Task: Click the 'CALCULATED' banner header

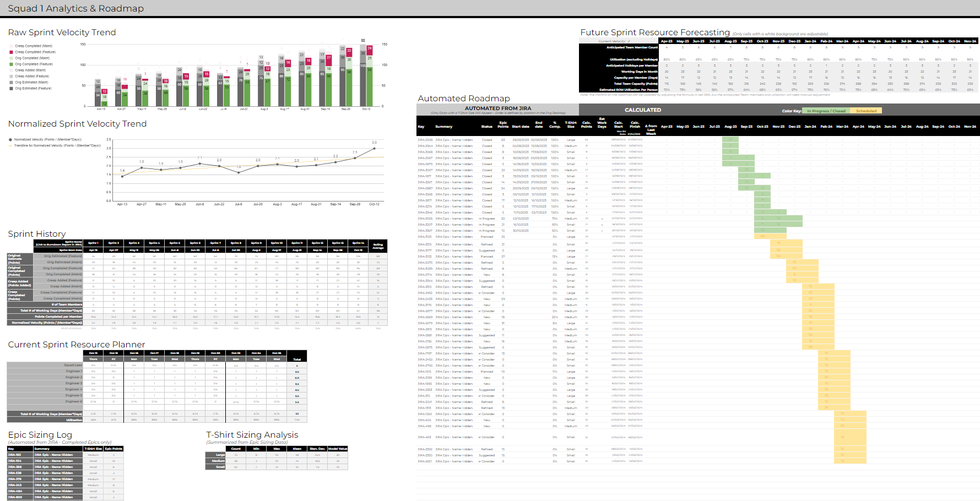Action: click(643, 110)
